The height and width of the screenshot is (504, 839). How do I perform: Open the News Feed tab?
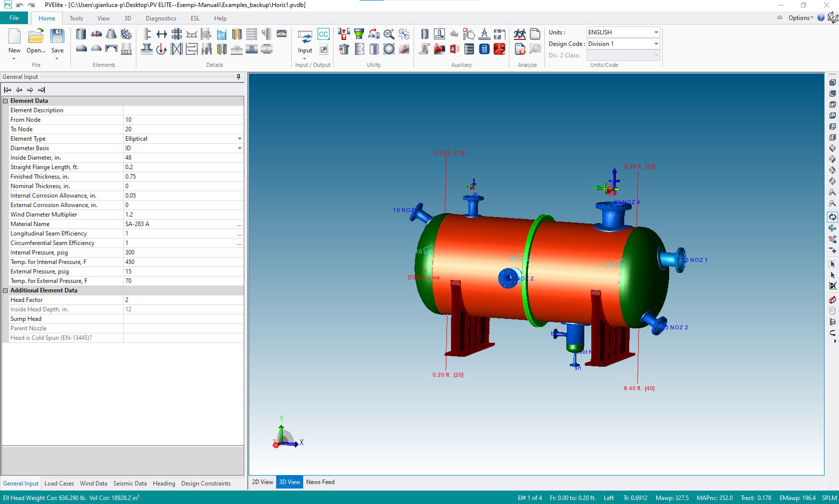coord(320,482)
